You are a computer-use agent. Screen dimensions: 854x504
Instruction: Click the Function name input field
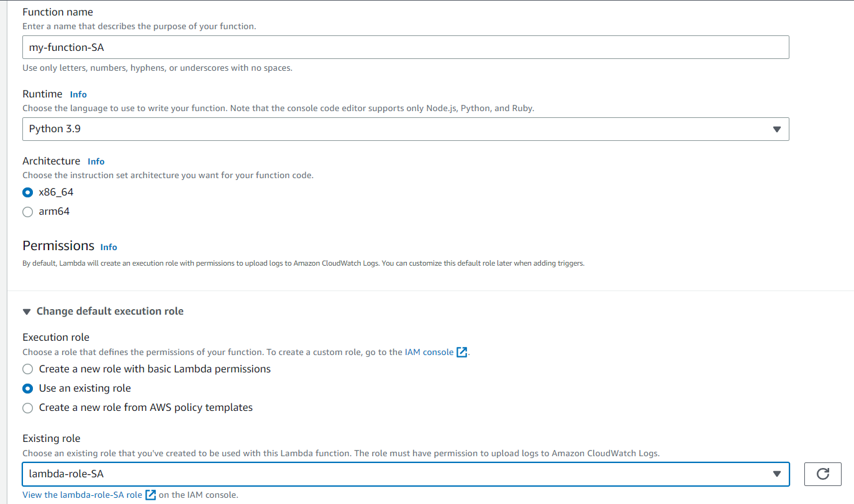[x=405, y=47]
